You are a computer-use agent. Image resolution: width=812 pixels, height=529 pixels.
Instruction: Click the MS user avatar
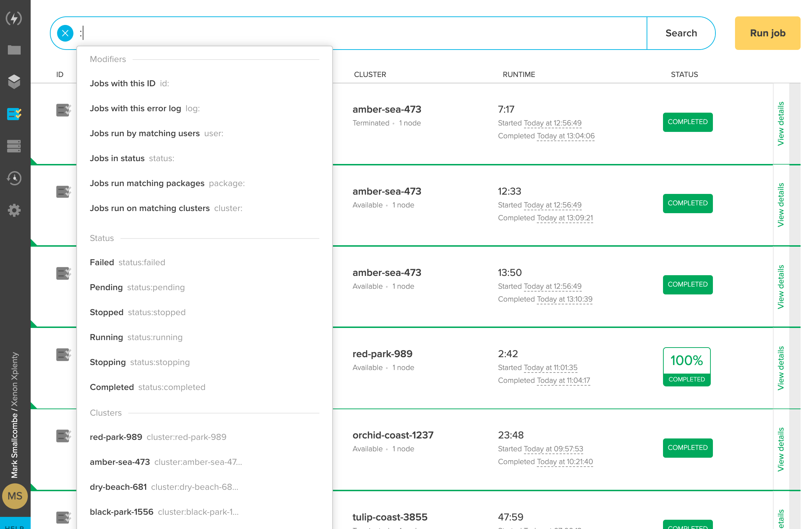15,496
